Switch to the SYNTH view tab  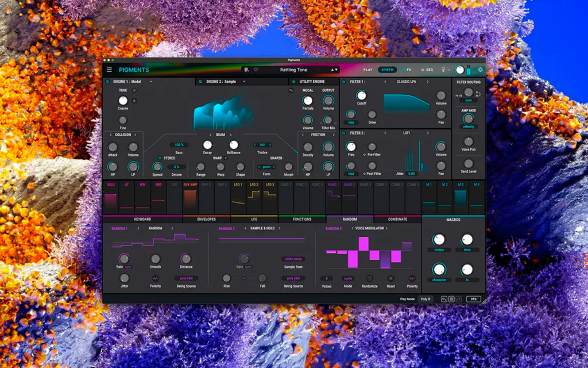[388, 70]
